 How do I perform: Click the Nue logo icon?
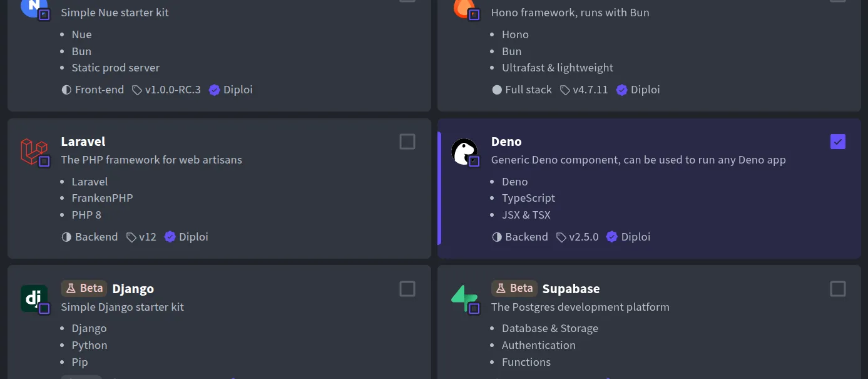(x=34, y=6)
